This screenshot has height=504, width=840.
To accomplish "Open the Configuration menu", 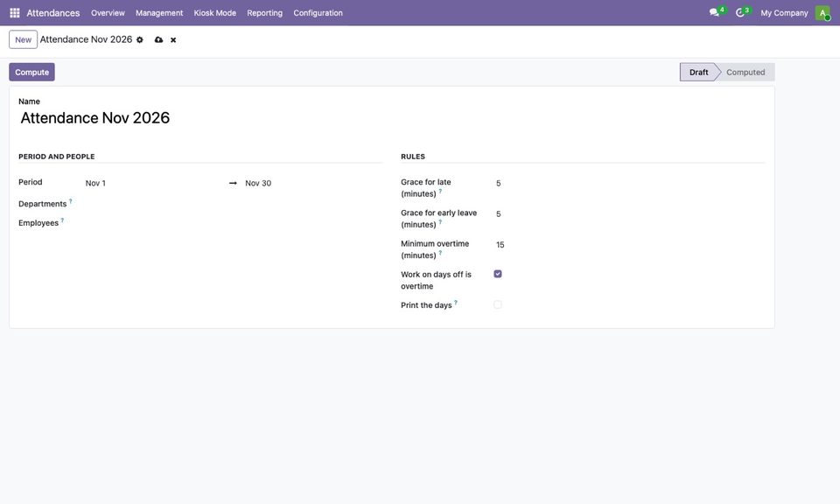I will point(318,13).
